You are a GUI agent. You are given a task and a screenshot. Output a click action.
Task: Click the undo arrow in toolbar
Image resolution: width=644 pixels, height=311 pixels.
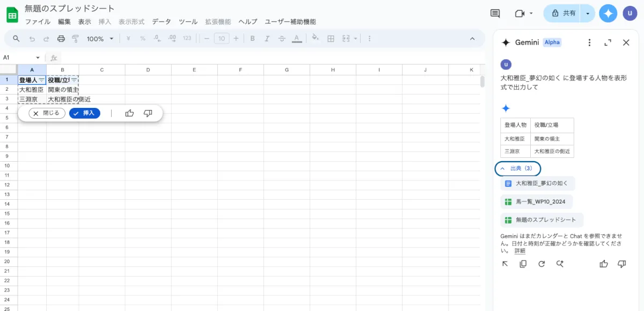coord(32,39)
